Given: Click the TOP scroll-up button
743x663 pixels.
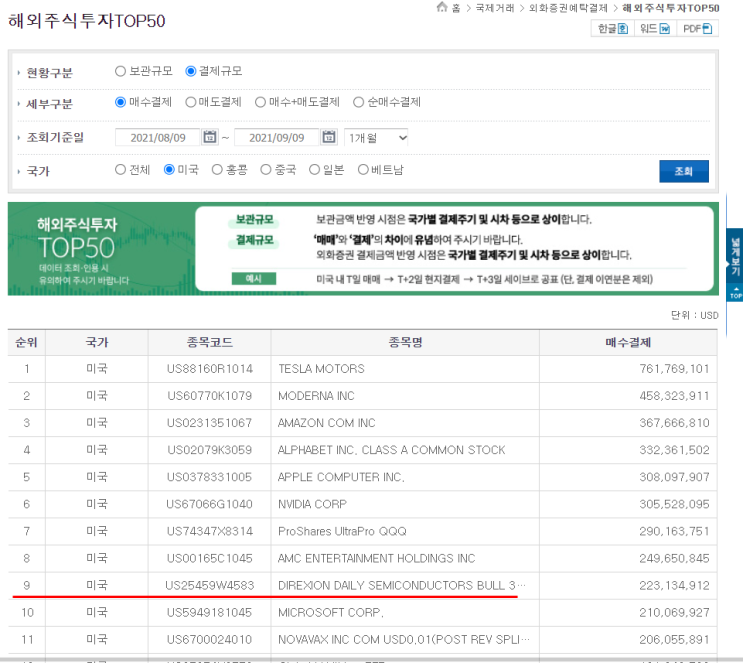Looking at the screenshot, I should pyautogui.click(x=735, y=292).
